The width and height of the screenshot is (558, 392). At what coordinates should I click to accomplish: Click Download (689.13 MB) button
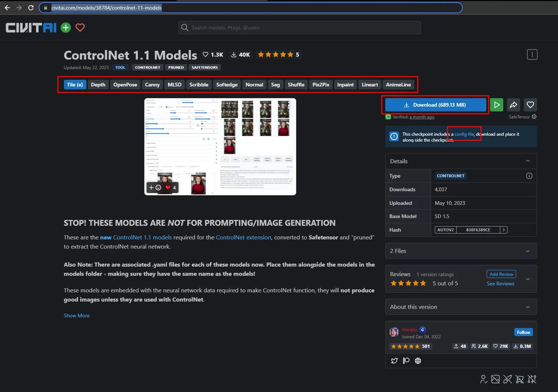click(x=436, y=105)
